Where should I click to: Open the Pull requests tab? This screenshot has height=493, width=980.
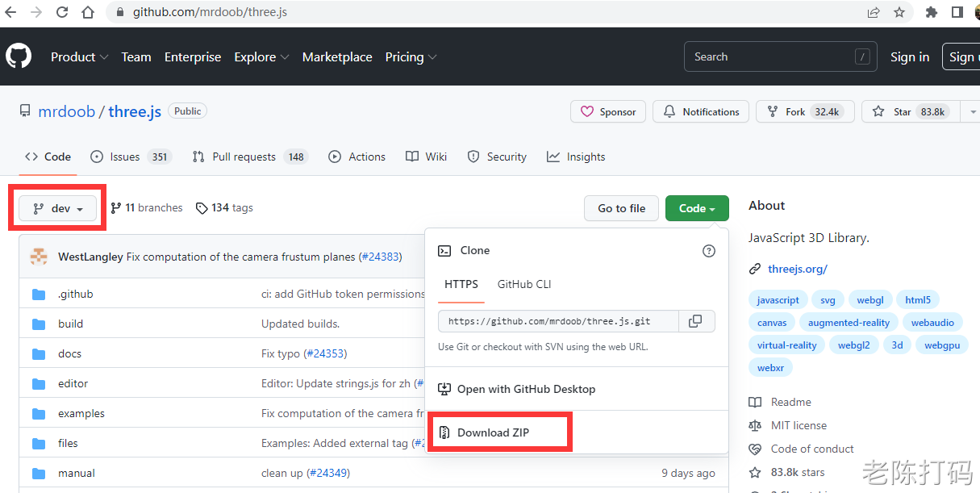click(x=243, y=157)
